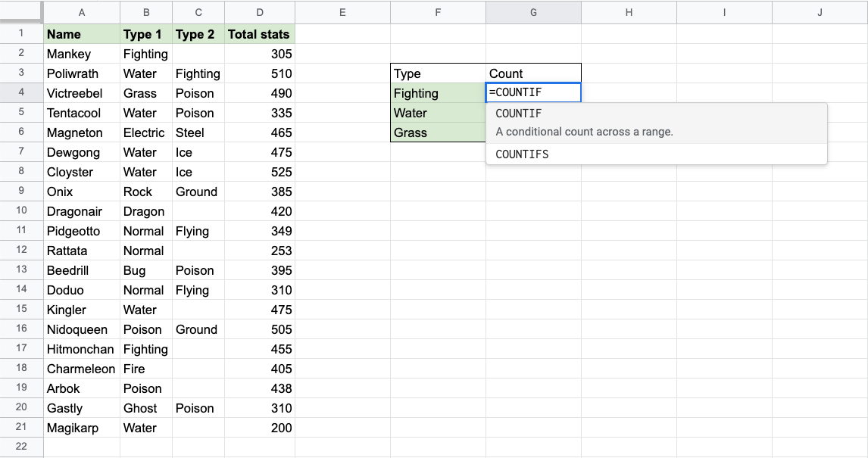Select column D header

(260, 13)
